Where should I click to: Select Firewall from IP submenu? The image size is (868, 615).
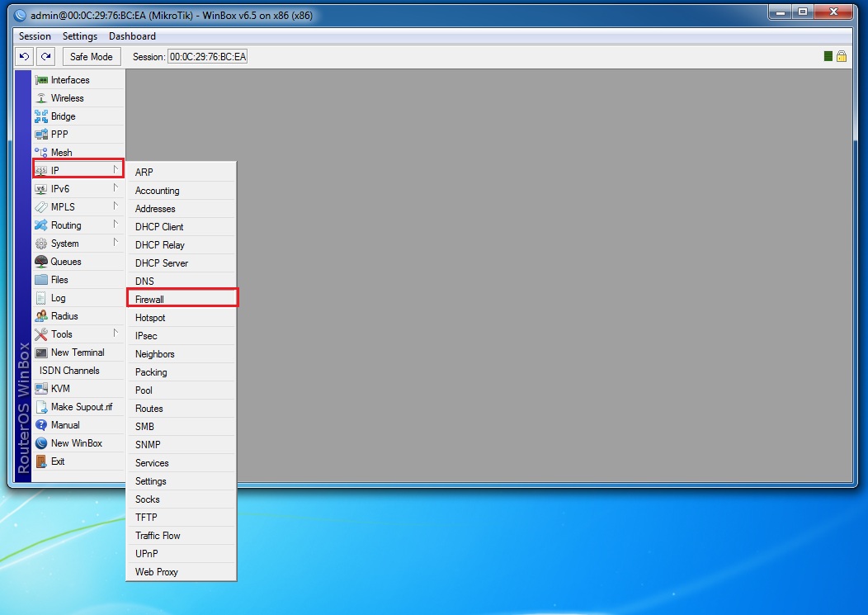[x=182, y=299]
